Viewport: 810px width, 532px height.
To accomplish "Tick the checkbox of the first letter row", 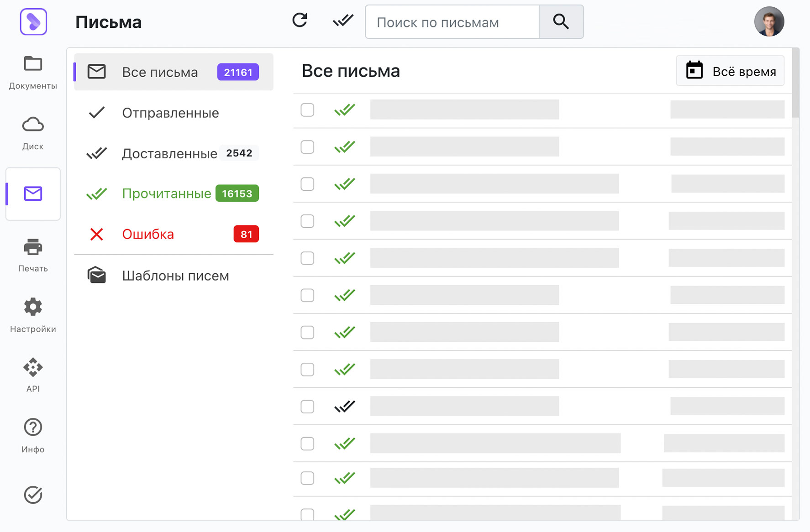I will (x=307, y=110).
